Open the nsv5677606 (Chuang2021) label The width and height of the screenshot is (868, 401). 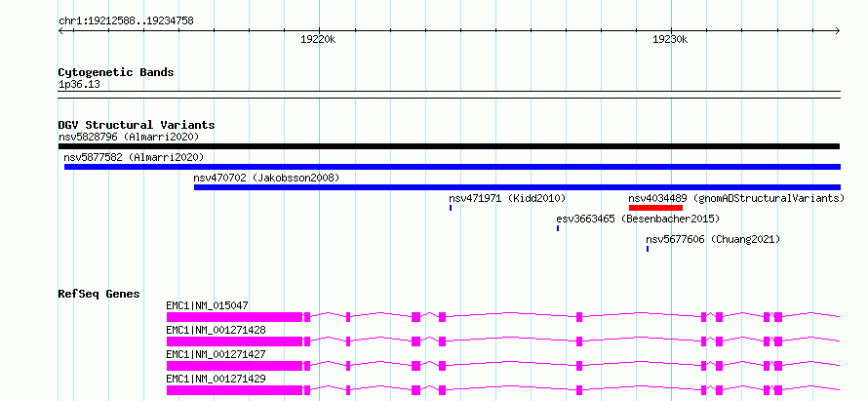pos(713,239)
